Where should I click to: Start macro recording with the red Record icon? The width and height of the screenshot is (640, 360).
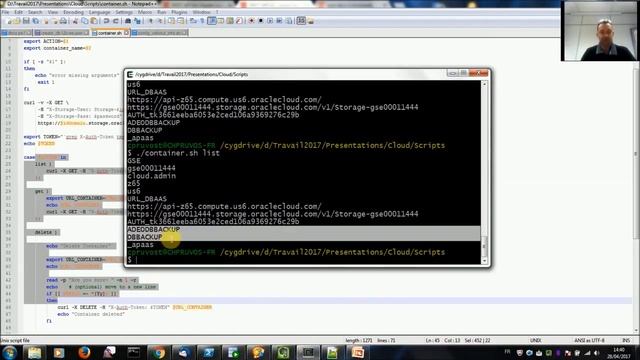point(251,21)
